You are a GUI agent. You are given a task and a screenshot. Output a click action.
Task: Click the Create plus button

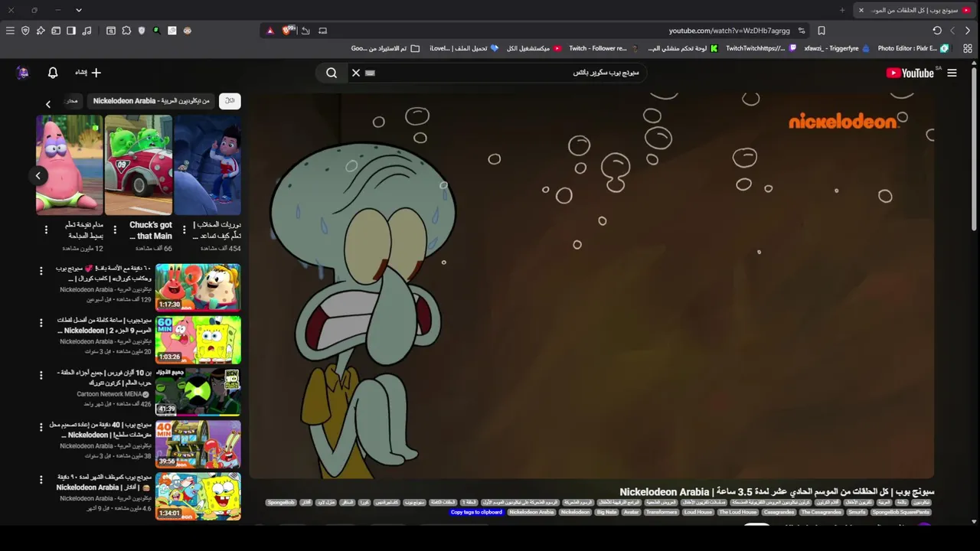(x=87, y=73)
